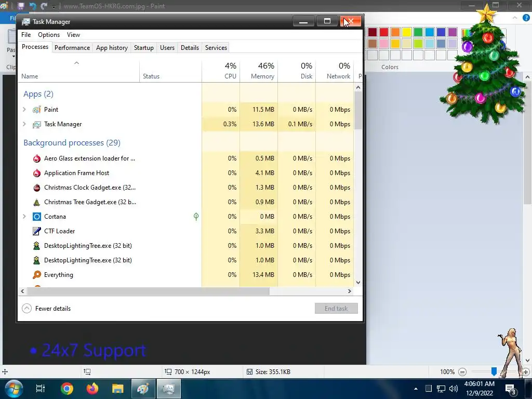Launch Google Chrome from the taskbar
Screen dimensions: 532x399
[67, 389]
